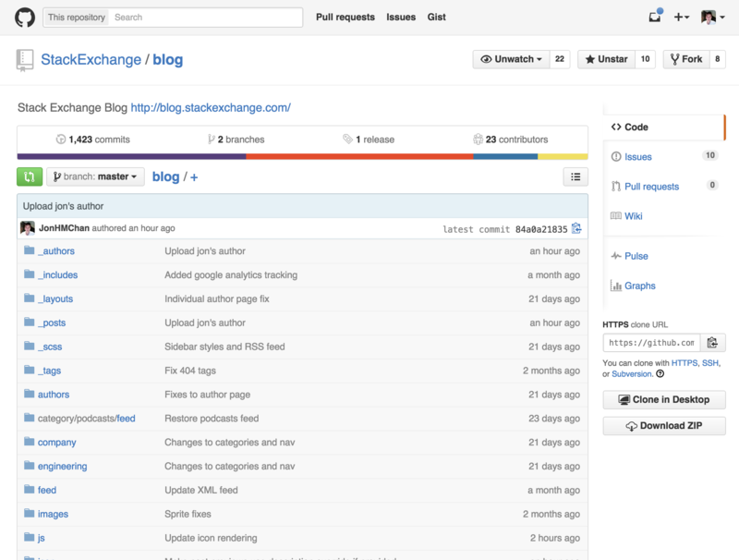The width and height of the screenshot is (739, 560).
Task: Open the 10 stargazers count
Action: [645, 59]
